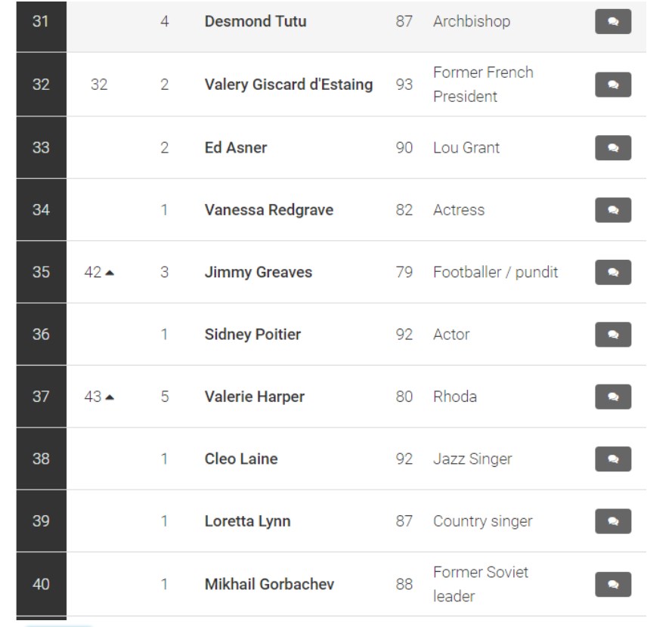672x627 pixels.
Task: Select the Desmond Tutu name link
Action: 255,21
